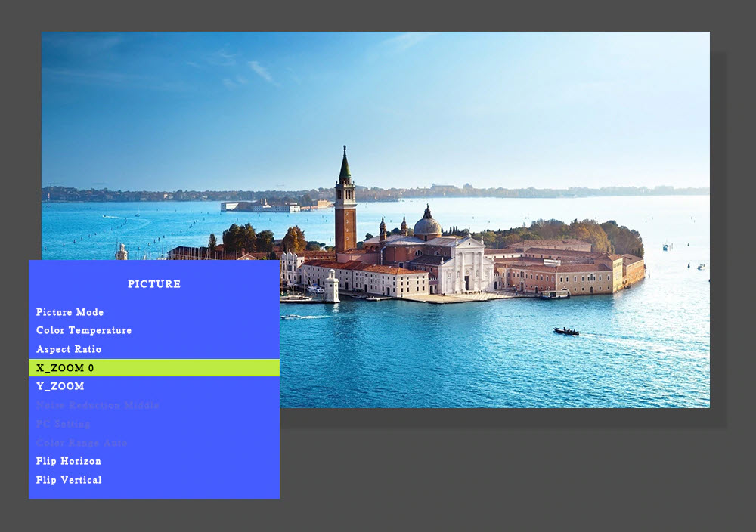756x532 pixels.
Task: Click the small dark boat on the water
Action: click(x=565, y=331)
